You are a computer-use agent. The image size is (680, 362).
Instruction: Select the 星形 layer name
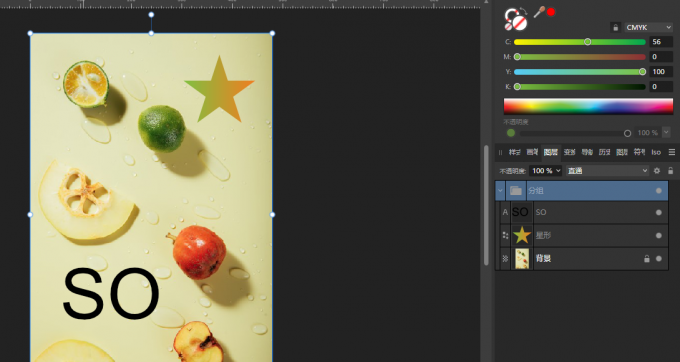coord(543,235)
